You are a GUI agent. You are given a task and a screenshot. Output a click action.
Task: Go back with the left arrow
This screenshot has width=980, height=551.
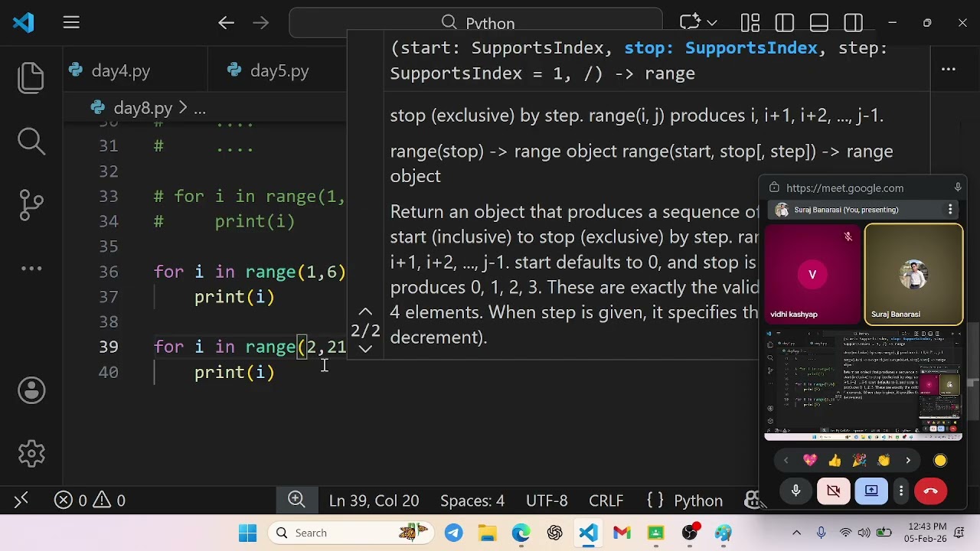pyautogui.click(x=226, y=23)
